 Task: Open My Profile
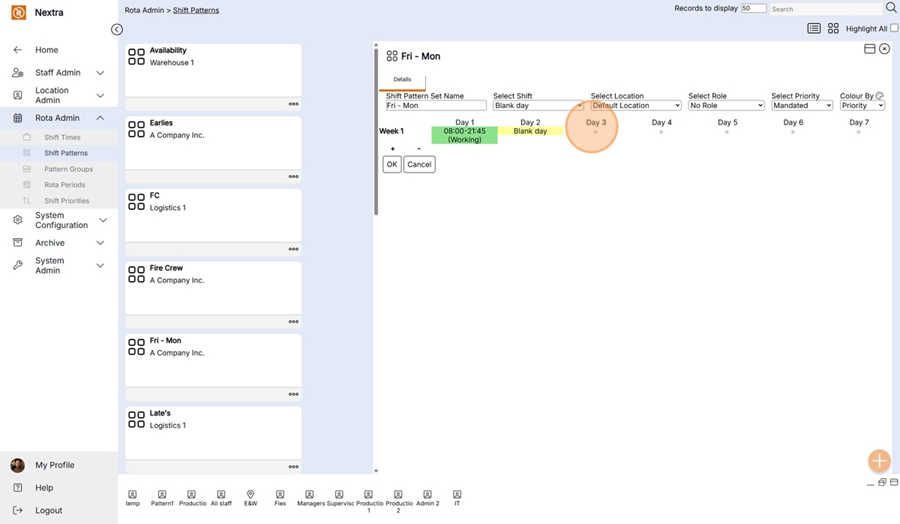pyautogui.click(x=55, y=465)
